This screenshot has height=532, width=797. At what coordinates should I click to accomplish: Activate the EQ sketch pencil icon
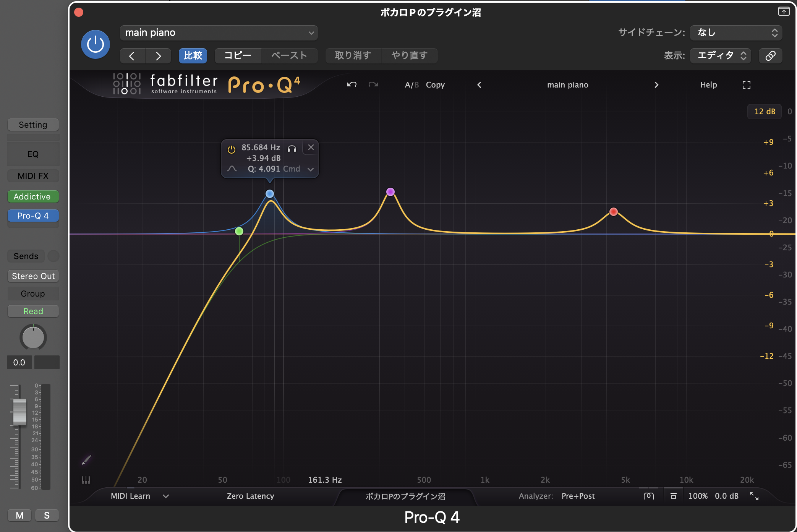tap(87, 459)
